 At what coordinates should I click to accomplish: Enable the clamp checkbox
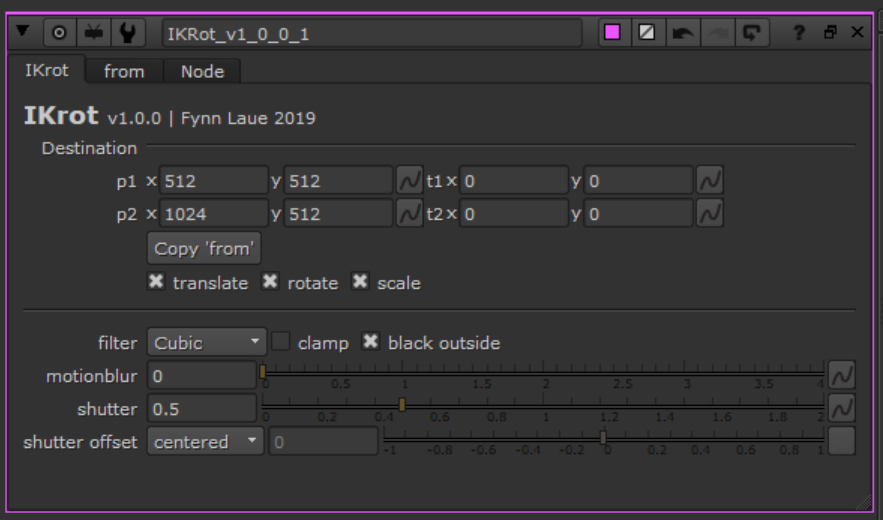tap(282, 342)
